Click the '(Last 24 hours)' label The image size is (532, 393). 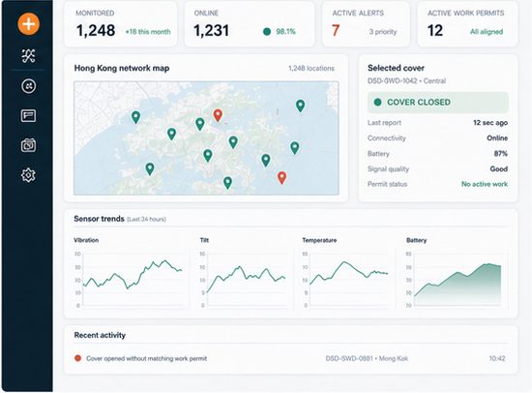pyautogui.click(x=146, y=219)
